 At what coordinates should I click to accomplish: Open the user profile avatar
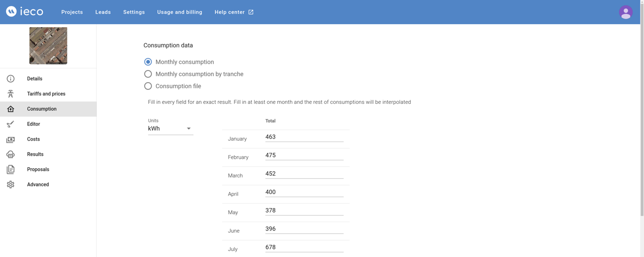pyautogui.click(x=626, y=12)
